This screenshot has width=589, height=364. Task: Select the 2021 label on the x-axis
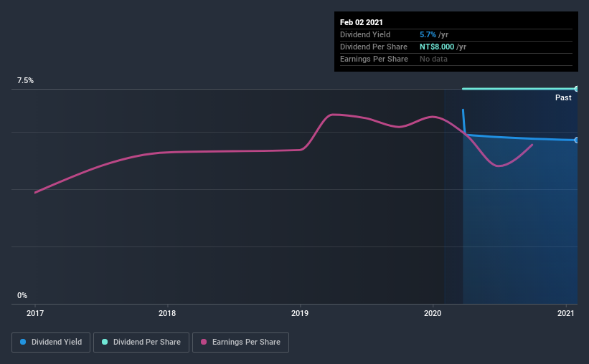click(x=567, y=313)
